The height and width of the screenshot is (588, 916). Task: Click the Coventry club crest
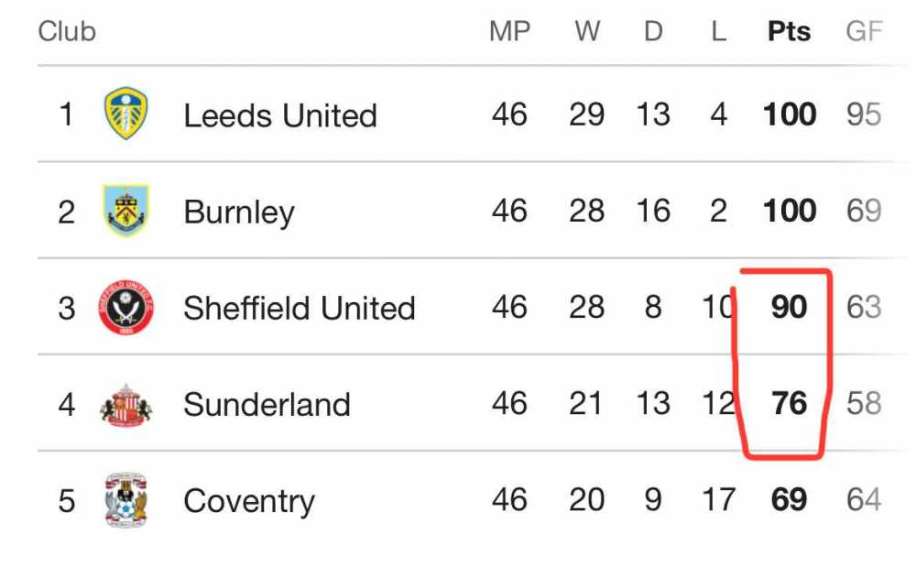point(125,500)
